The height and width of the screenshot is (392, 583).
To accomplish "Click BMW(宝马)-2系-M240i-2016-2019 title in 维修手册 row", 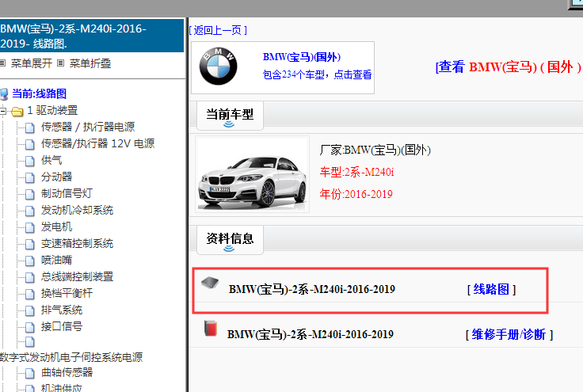I will click(310, 334).
